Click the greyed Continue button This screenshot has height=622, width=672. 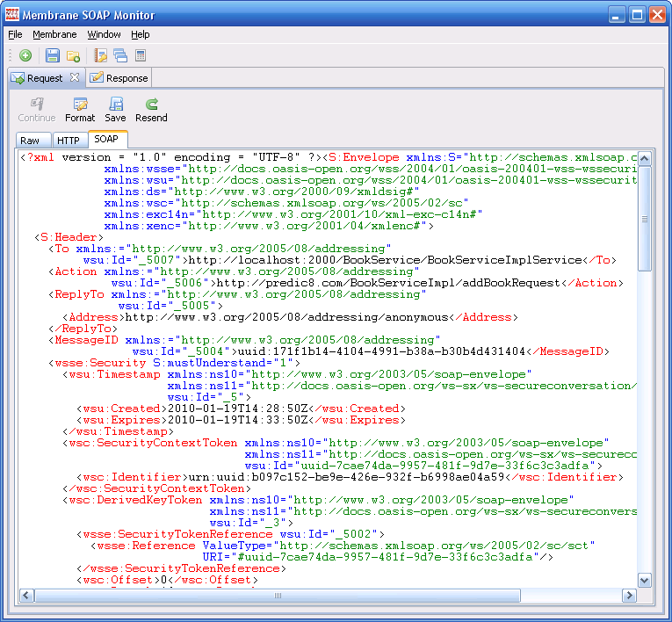pyautogui.click(x=37, y=110)
